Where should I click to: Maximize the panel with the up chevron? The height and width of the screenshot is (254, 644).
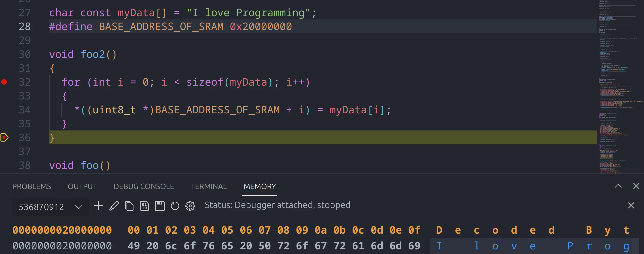tap(618, 186)
